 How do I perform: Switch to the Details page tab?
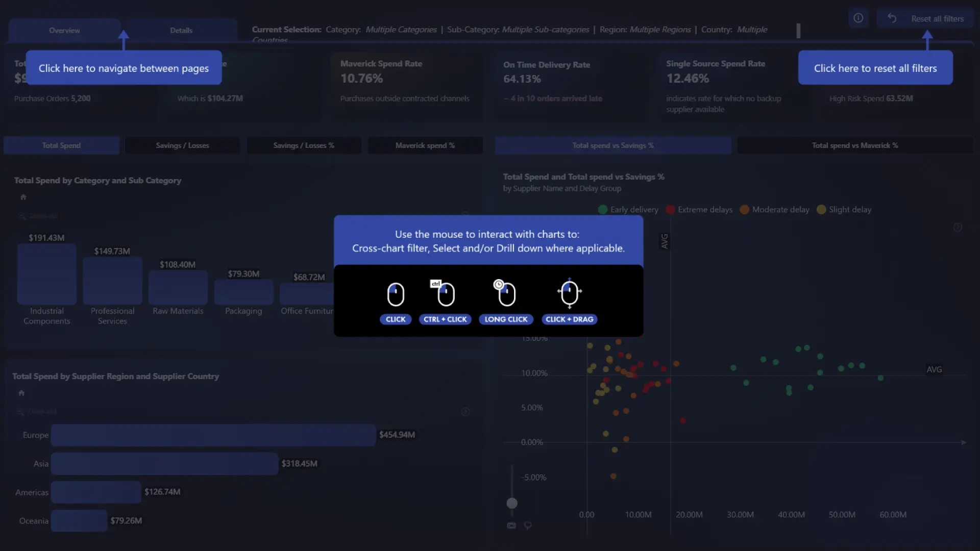coord(181,31)
